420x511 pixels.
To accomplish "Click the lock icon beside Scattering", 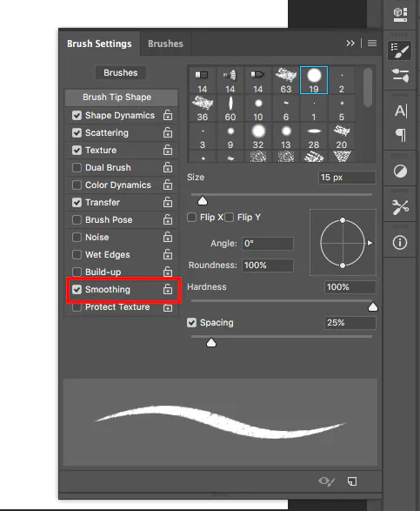I will click(168, 132).
